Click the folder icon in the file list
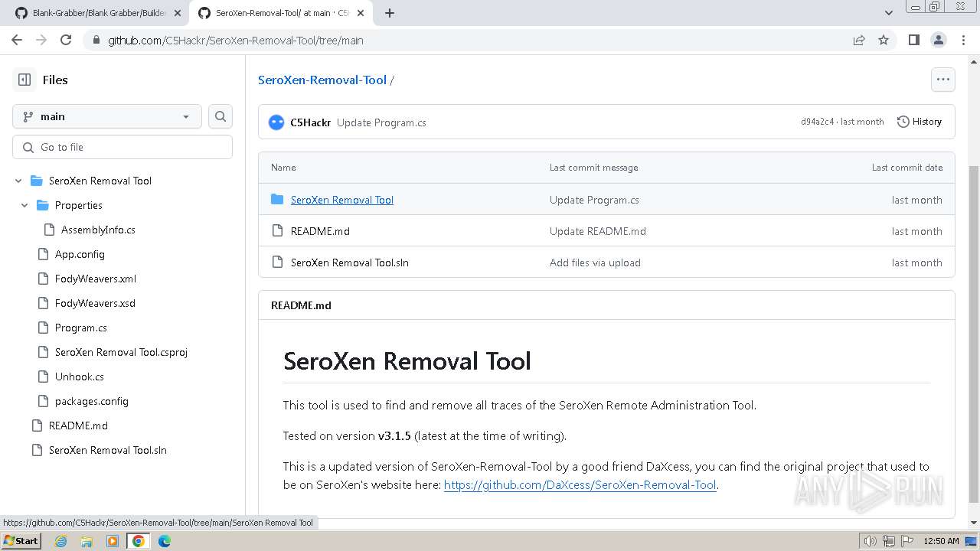Screen dimensions: 980x551 (277, 199)
